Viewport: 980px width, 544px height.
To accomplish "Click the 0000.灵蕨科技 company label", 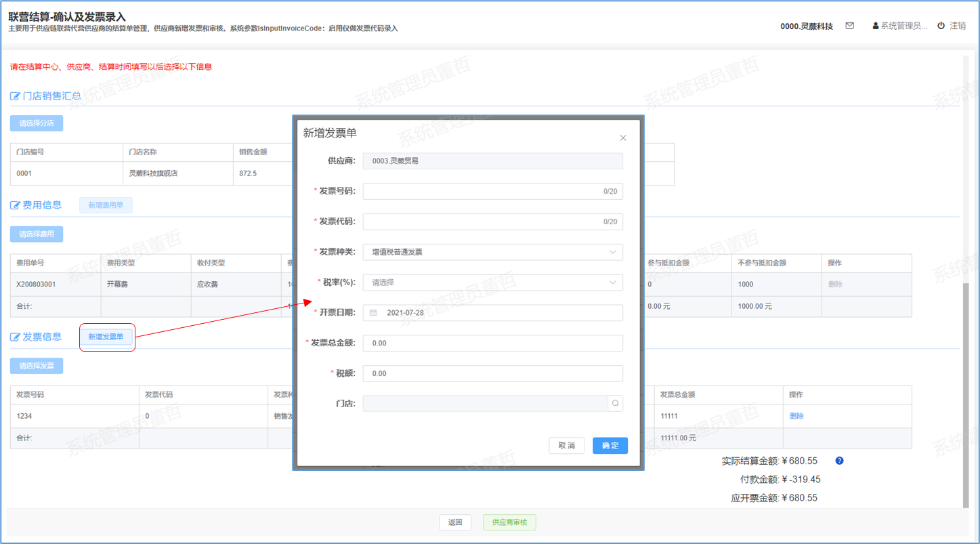I will pyautogui.click(x=807, y=26).
